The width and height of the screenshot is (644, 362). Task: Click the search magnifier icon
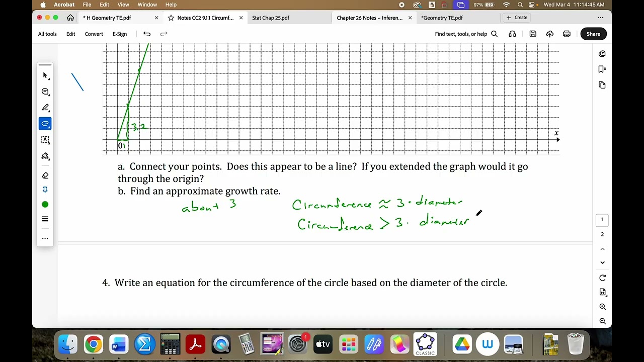point(494,34)
